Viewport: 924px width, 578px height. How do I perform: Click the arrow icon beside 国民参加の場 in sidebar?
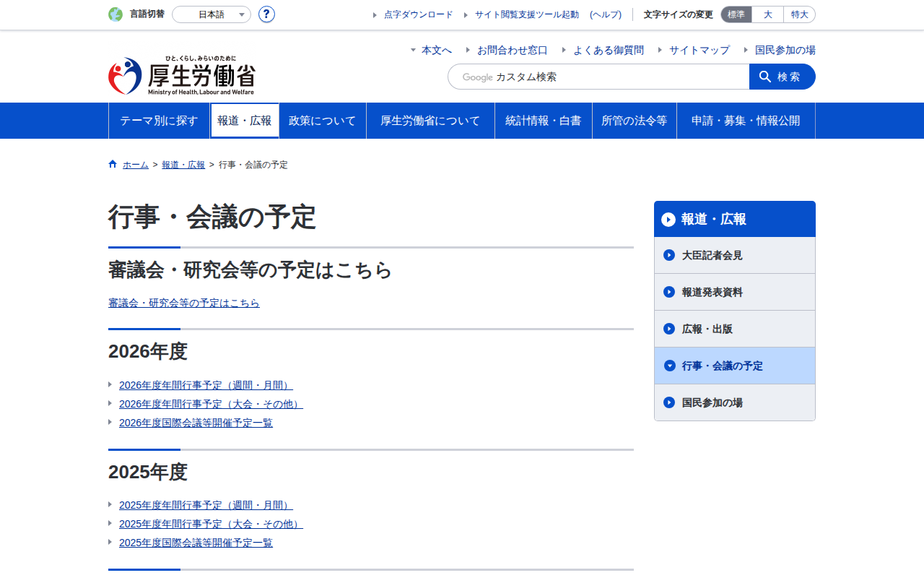coord(669,402)
